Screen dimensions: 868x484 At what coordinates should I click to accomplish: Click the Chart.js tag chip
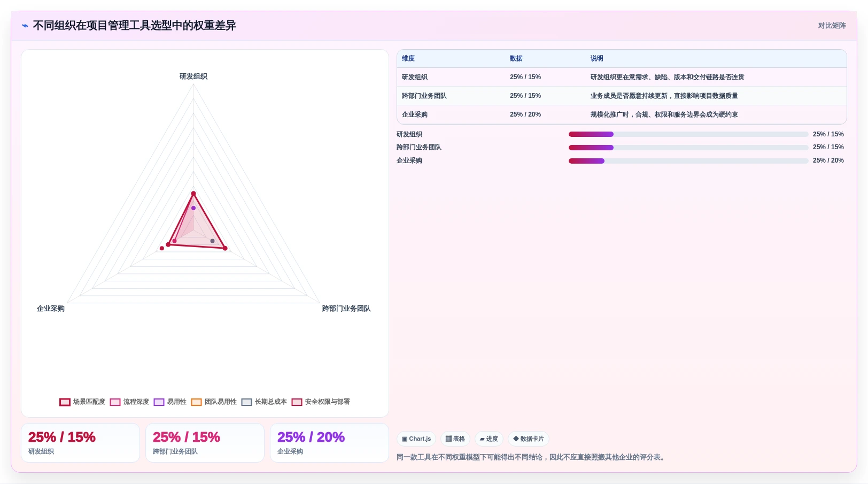click(416, 439)
